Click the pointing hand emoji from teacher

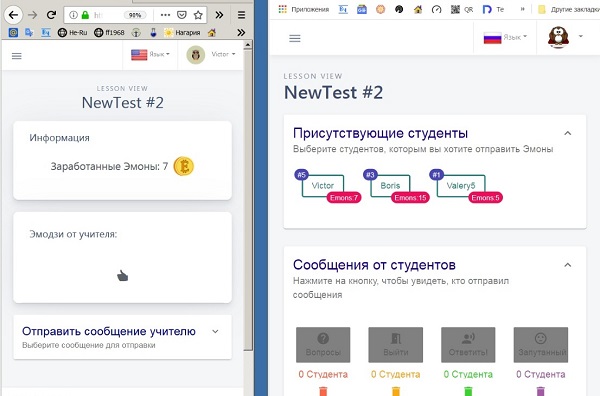122,275
